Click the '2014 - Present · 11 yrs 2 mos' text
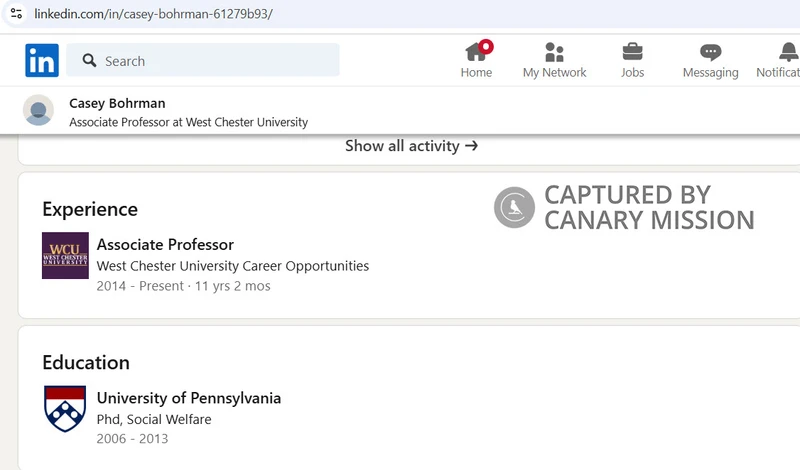Viewport: 800px width, 470px height. (184, 286)
